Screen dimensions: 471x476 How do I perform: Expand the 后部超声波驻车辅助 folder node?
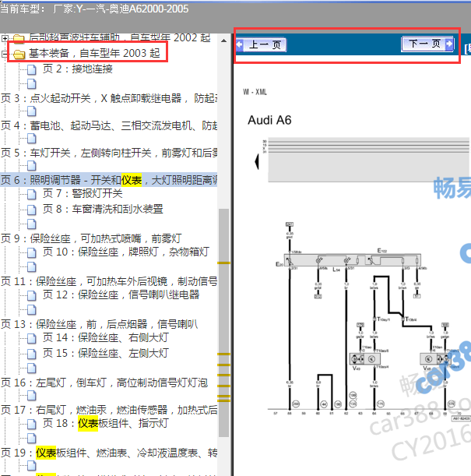5,38
